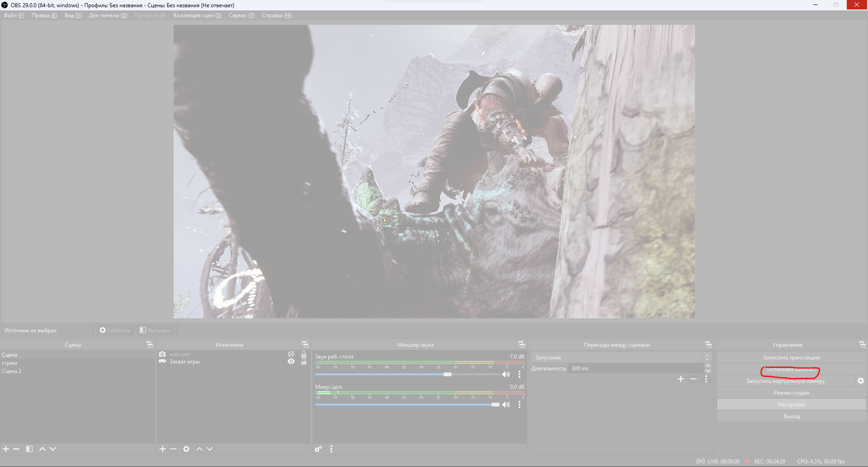
Task: Open the Сервис menu
Action: click(x=241, y=15)
